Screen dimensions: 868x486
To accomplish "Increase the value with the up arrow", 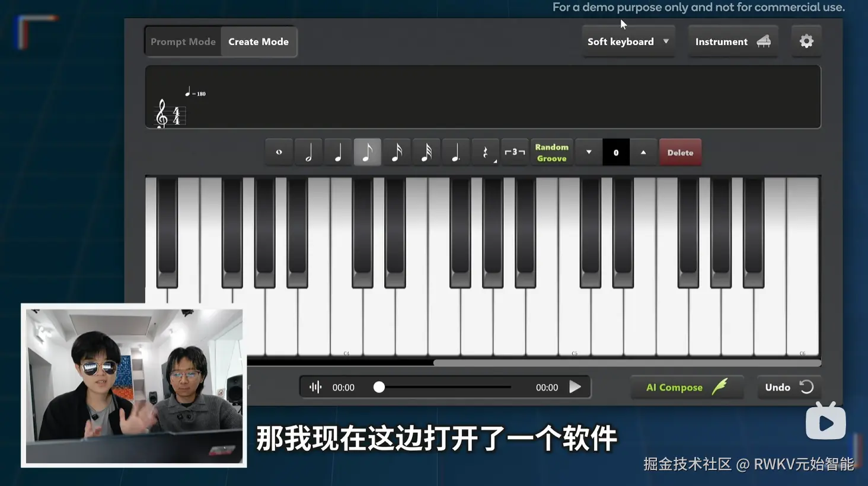I will coord(643,152).
